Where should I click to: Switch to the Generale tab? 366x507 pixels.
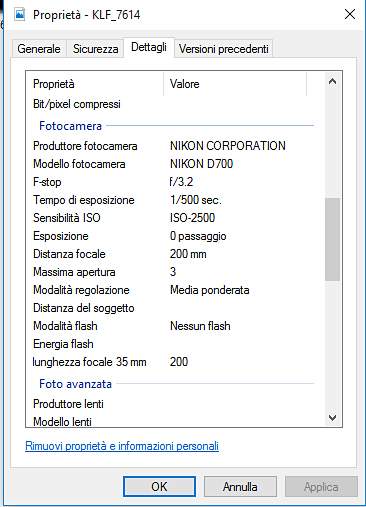39,49
